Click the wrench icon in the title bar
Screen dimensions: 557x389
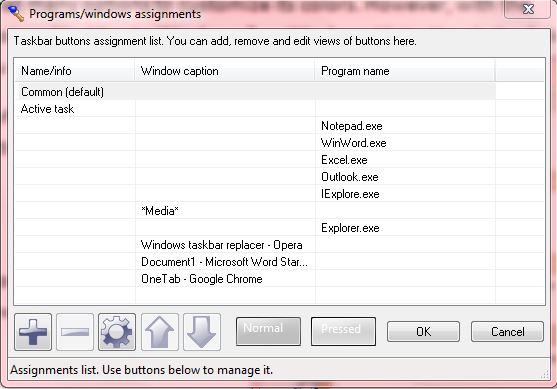point(15,13)
